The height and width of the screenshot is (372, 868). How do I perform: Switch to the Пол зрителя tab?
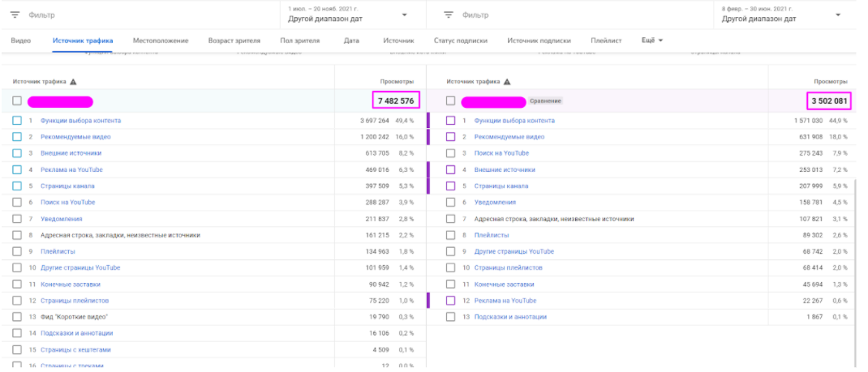[300, 41]
